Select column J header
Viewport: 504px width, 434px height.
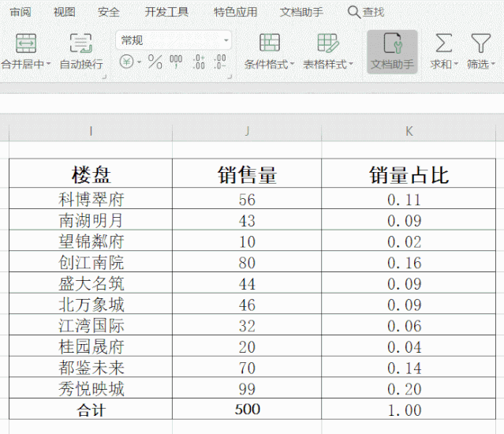(x=247, y=131)
